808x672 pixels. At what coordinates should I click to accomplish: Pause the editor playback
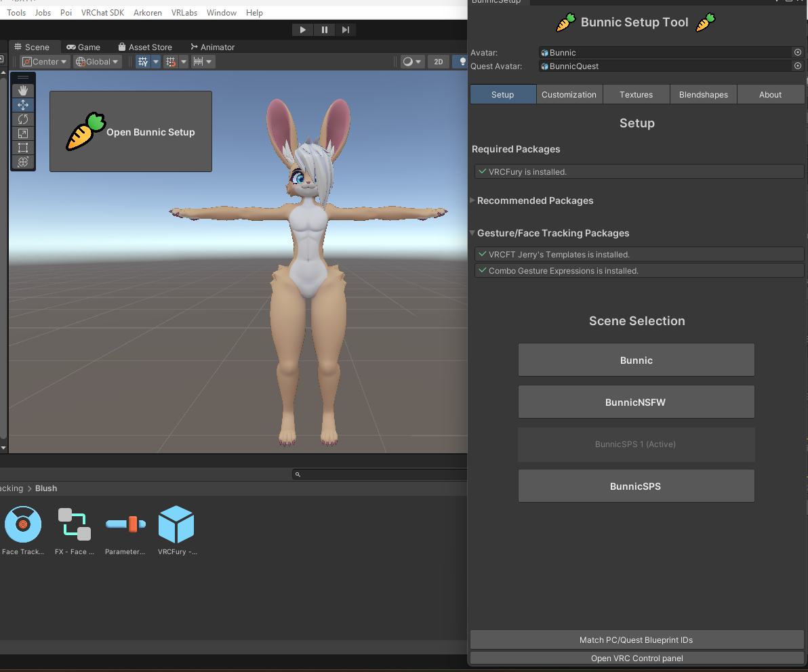[324, 30]
